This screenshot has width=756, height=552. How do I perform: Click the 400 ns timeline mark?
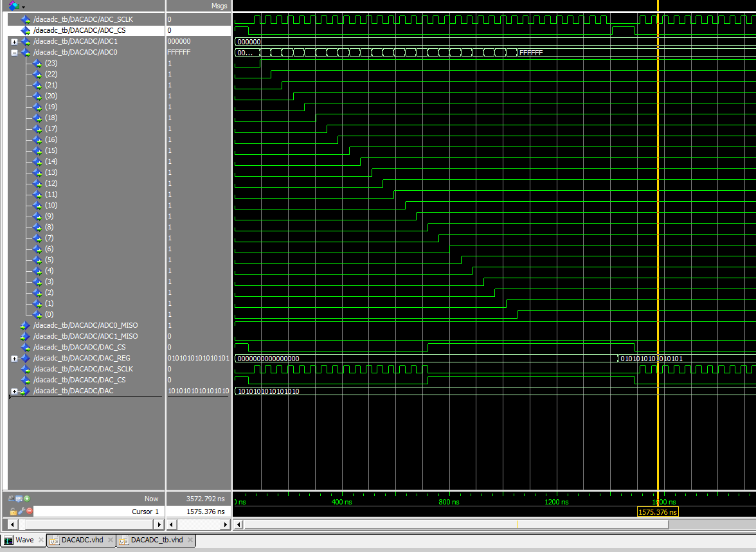tap(341, 503)
